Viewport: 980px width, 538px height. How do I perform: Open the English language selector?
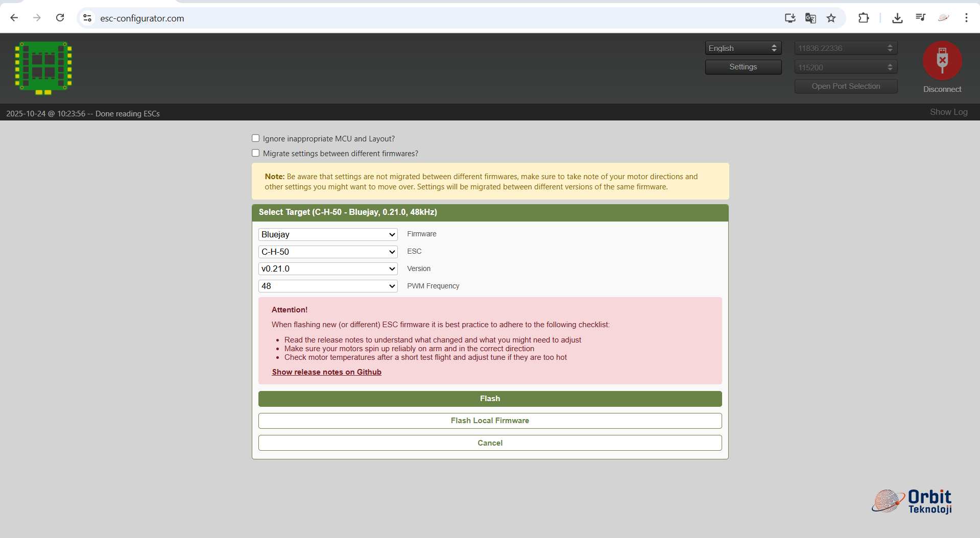coord(743,48)
